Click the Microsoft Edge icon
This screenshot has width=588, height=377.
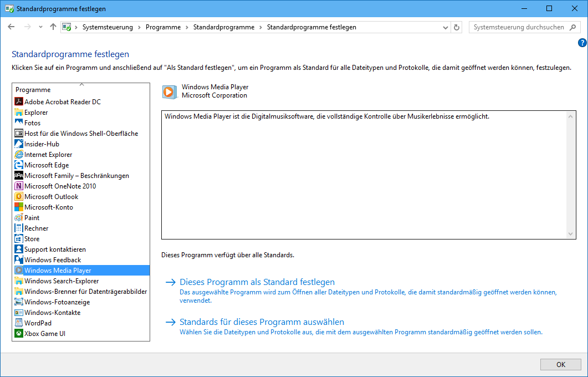click(19, 165)
